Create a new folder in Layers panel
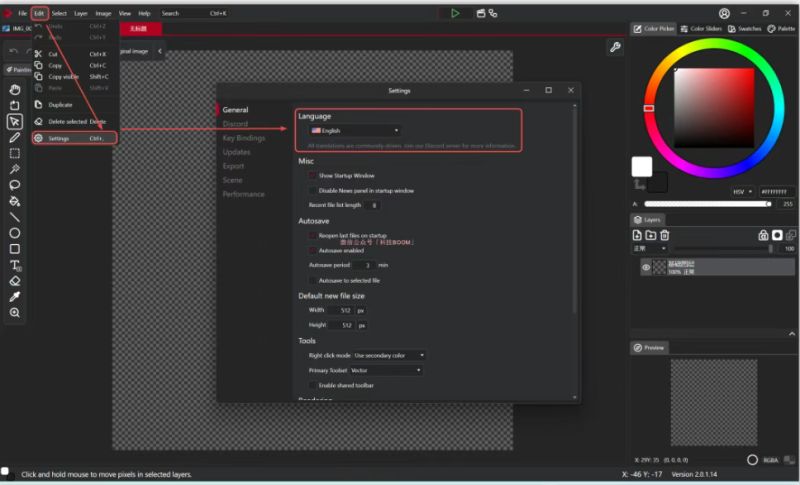800x485 pixels. coord(651,235)
